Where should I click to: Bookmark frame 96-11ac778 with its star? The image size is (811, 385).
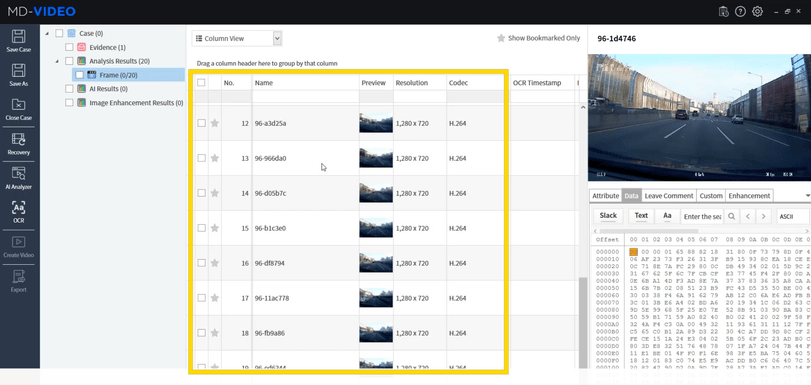(215, 298)
